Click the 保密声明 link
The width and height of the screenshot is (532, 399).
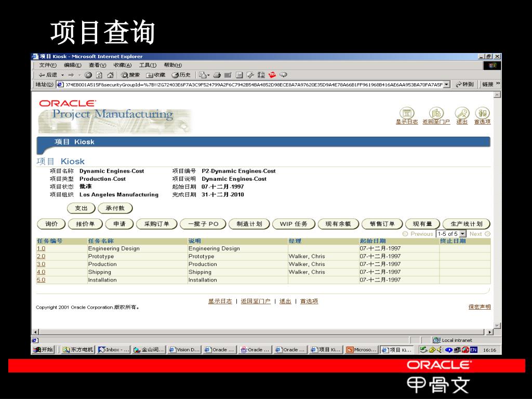(480, 307)
